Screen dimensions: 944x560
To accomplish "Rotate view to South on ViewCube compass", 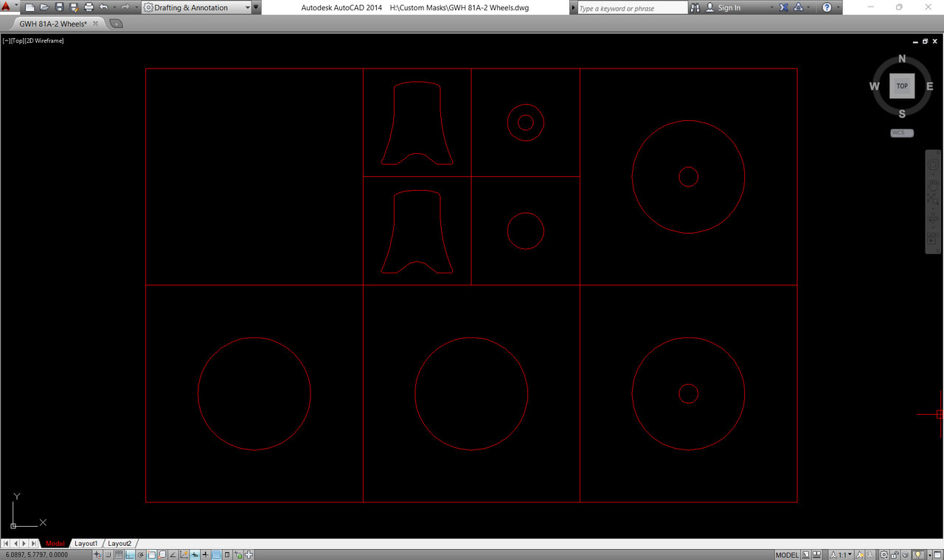I will click(902, 113).
